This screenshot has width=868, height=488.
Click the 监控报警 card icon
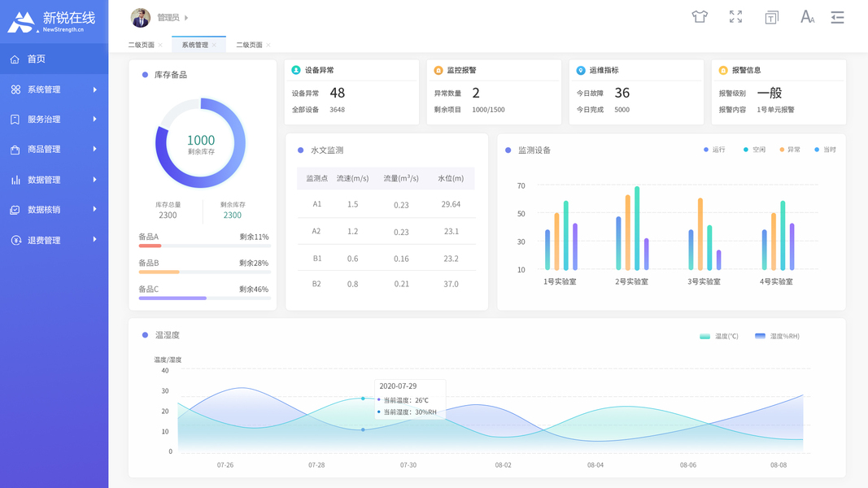[438, 70]
